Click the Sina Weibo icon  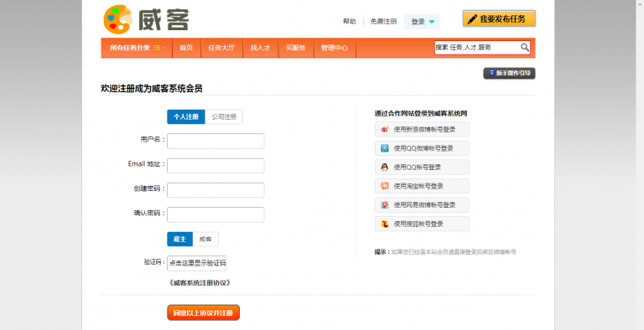384,129
